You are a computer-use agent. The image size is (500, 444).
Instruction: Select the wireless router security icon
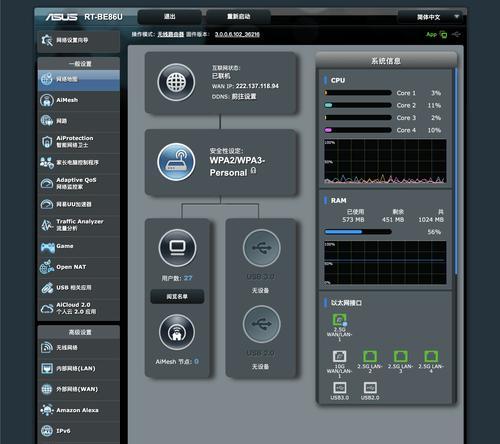coord(176,162)
